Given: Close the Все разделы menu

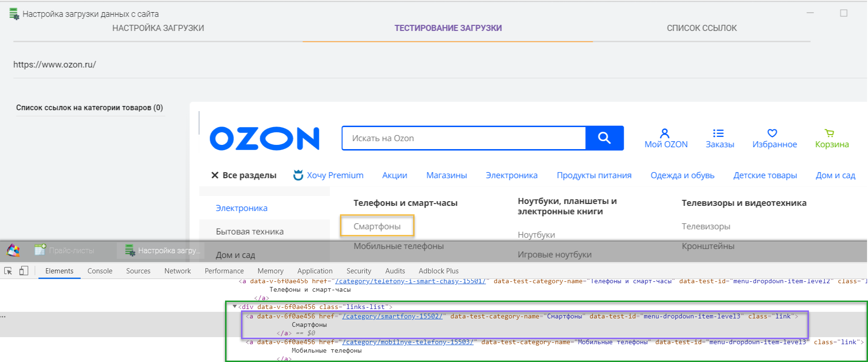Looking at the screenshot, I should (215, 175).
